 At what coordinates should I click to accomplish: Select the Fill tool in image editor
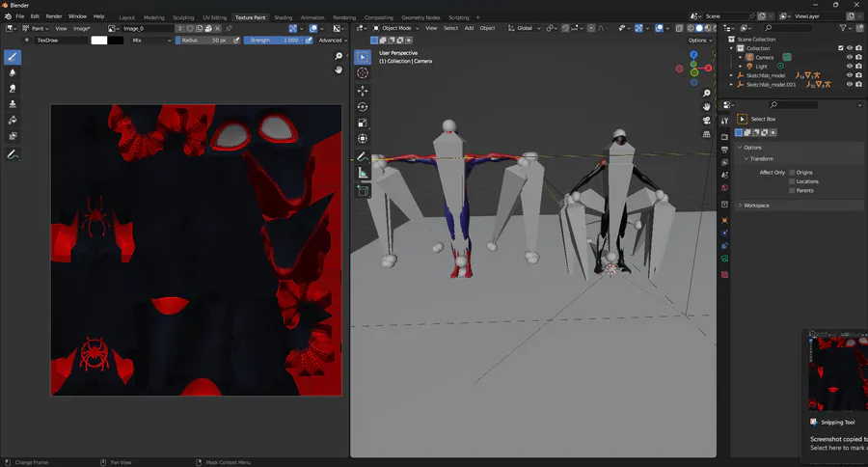13,121
